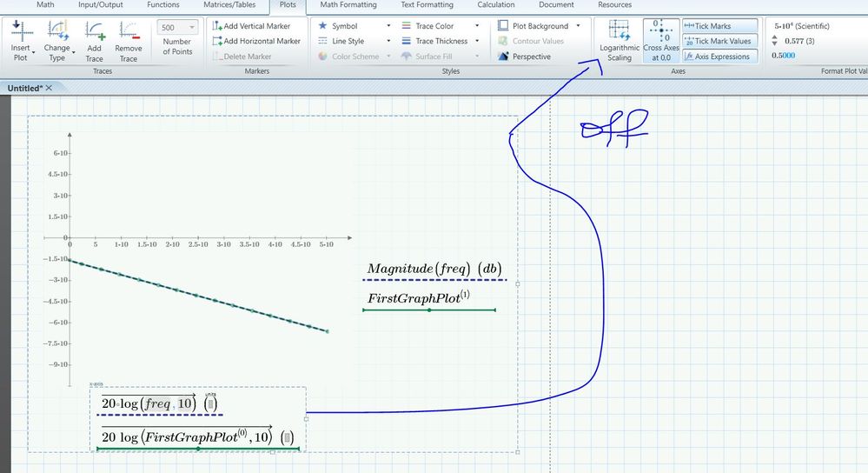Click the 20·log(freq,10) x-axis expression
This screenshot has height=473, width=868.
(x=148, y=403)
